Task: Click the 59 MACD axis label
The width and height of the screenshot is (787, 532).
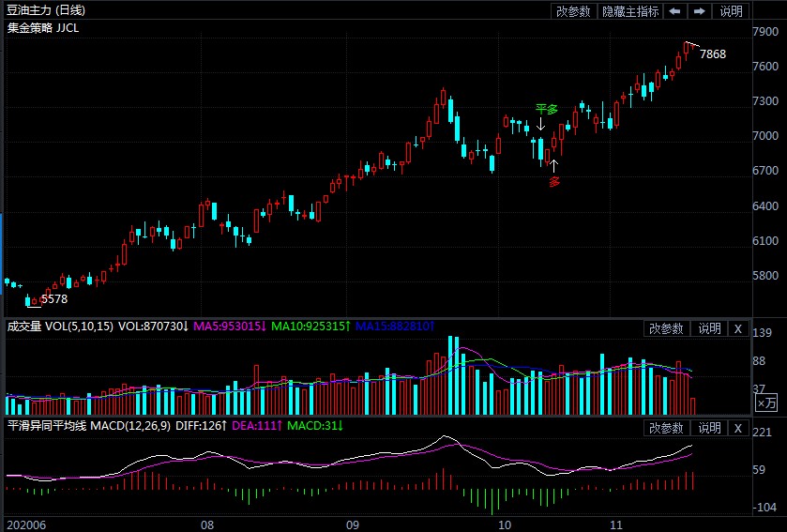Action: tap(759, 470)
